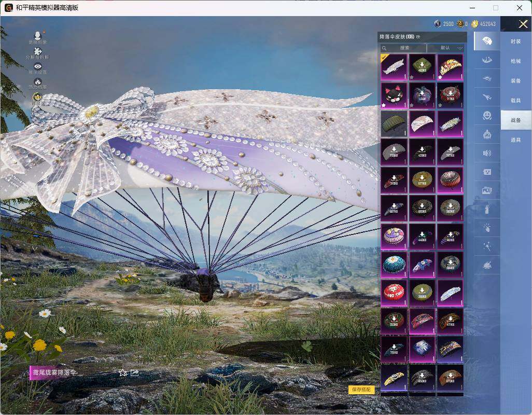Toggle favorite star on 717KB red parachute

(440, 105)
